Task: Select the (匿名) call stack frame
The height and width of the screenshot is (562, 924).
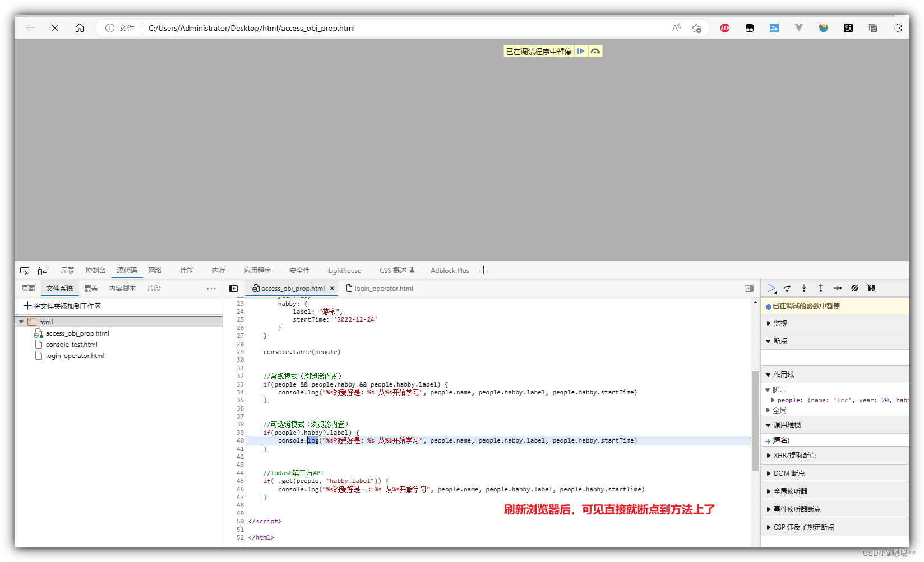Action: click(835, 440)
